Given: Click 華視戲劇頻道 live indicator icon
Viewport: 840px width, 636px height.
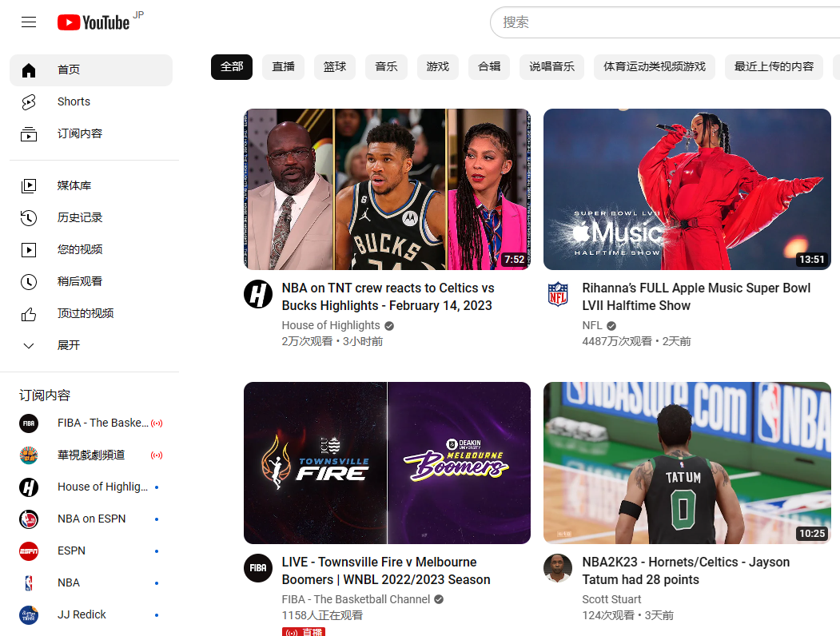Looking at the screenshot, I should tap(157, 455).
